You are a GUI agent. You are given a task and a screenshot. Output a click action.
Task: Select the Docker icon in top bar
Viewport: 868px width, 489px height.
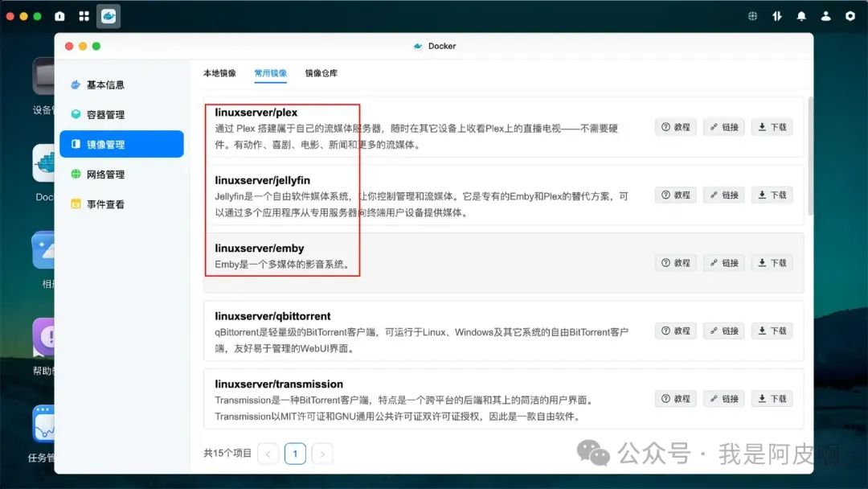coord(108,16)
